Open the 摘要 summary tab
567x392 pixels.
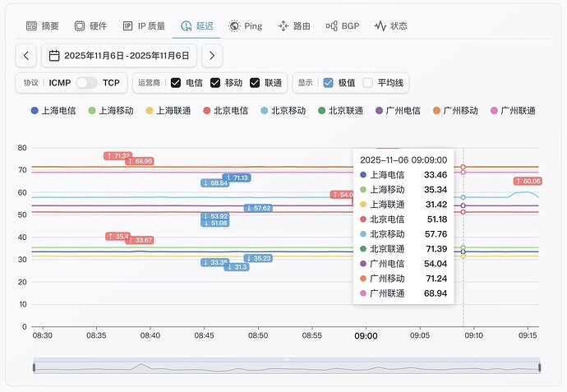pos(42,26)
